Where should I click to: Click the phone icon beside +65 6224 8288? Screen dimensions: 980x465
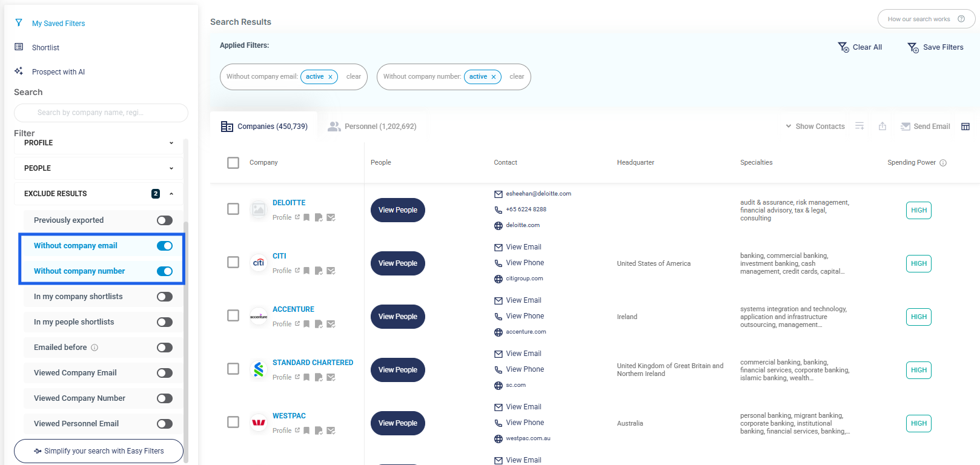[498, 210]
